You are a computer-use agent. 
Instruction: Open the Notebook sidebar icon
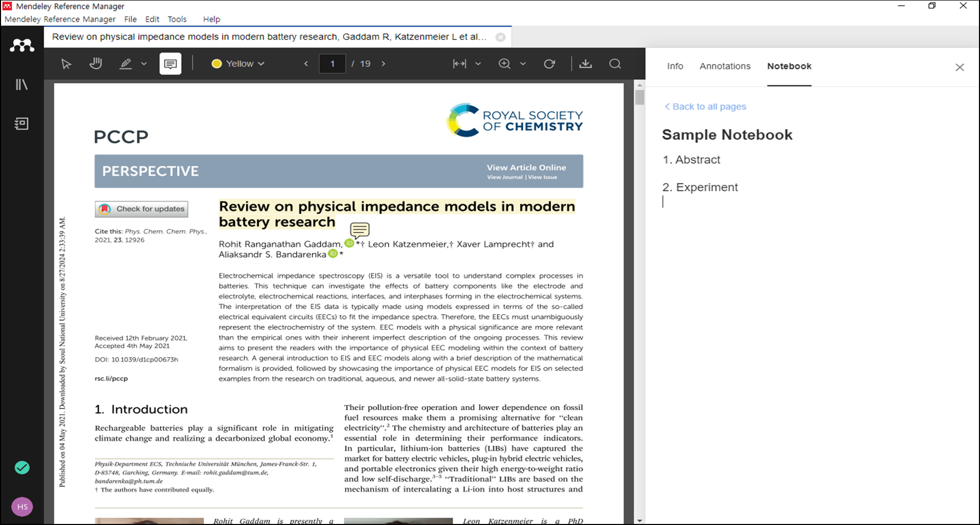pyautogui.click(x=22, y=124)
